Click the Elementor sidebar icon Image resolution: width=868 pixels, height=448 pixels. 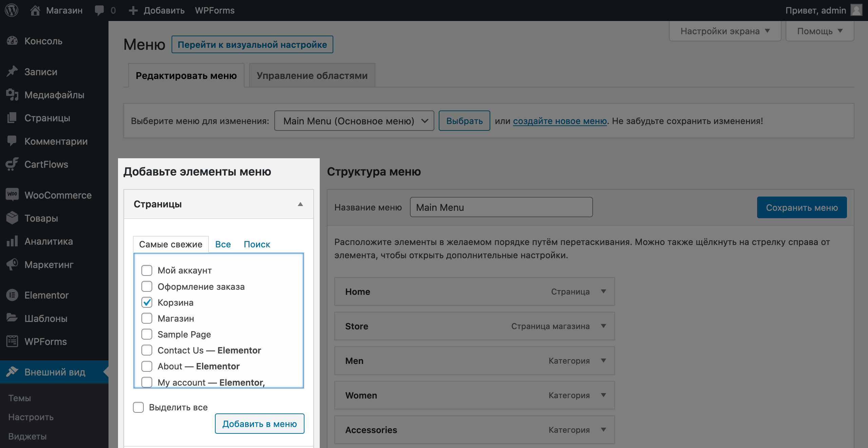coord(12,295)
